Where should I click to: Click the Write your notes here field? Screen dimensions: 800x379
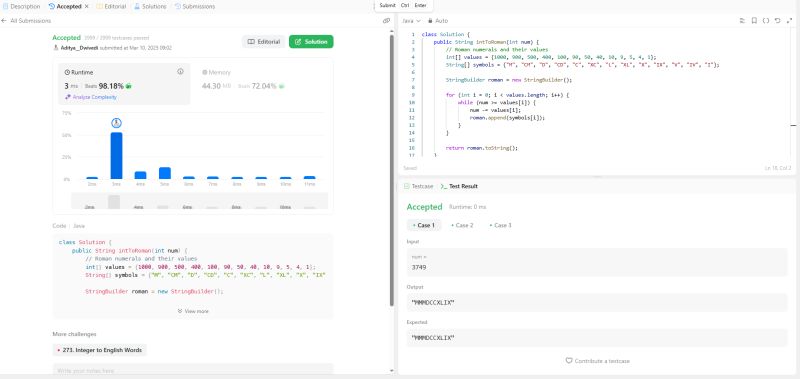(x=193, y=370)
